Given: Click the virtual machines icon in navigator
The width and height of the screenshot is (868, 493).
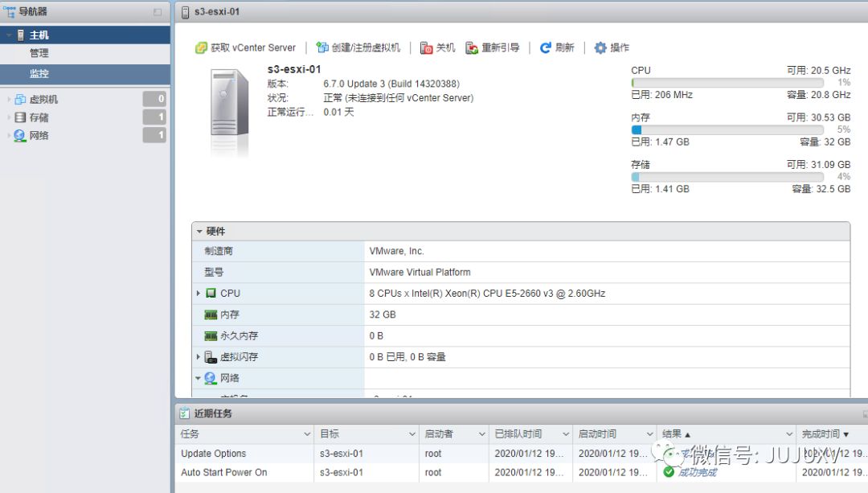Looking at the screenshot, I should (x=20, y=99).
